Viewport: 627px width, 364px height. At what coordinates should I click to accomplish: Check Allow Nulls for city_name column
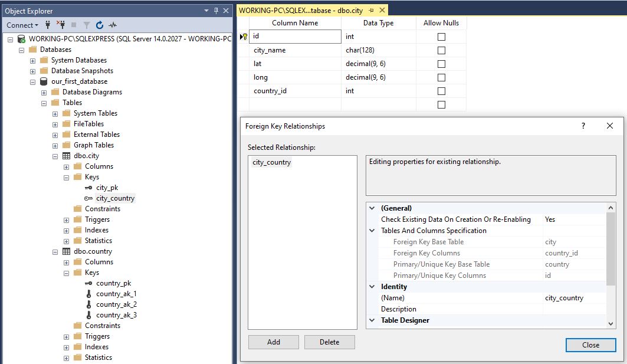[441, 50]
